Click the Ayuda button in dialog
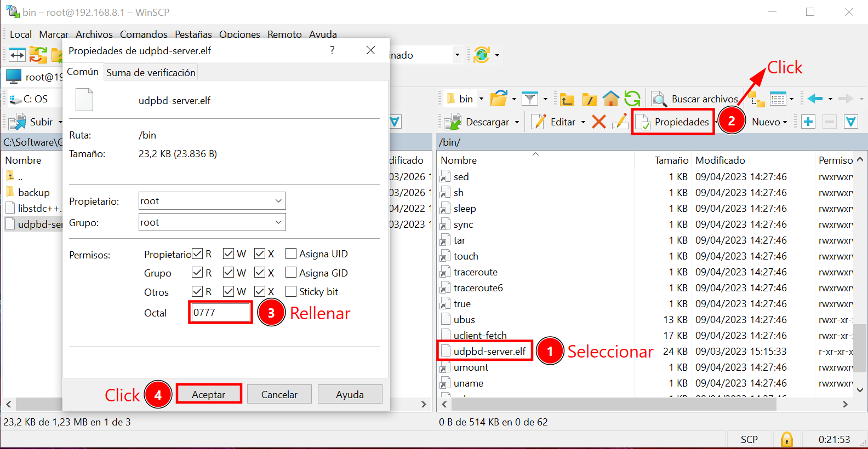 tap(350, 394)
